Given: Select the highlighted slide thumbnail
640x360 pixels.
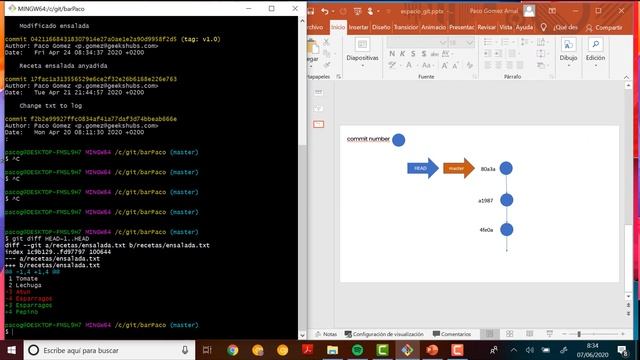Looking at the screenshot, I should point(318,124).
